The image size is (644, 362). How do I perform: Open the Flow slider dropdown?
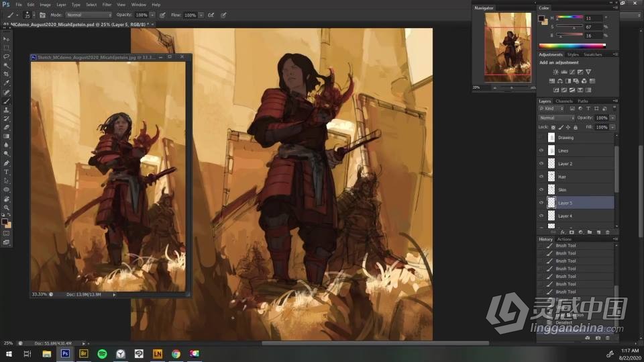click(201, 15)
